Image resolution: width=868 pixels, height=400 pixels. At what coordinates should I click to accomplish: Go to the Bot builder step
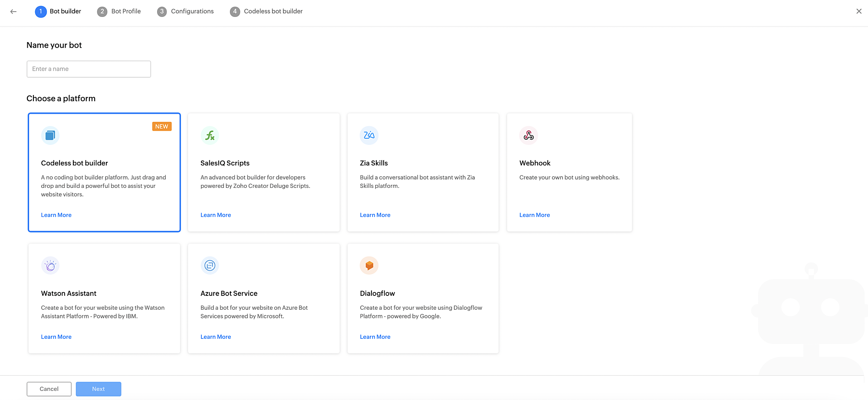coord(66,11)
